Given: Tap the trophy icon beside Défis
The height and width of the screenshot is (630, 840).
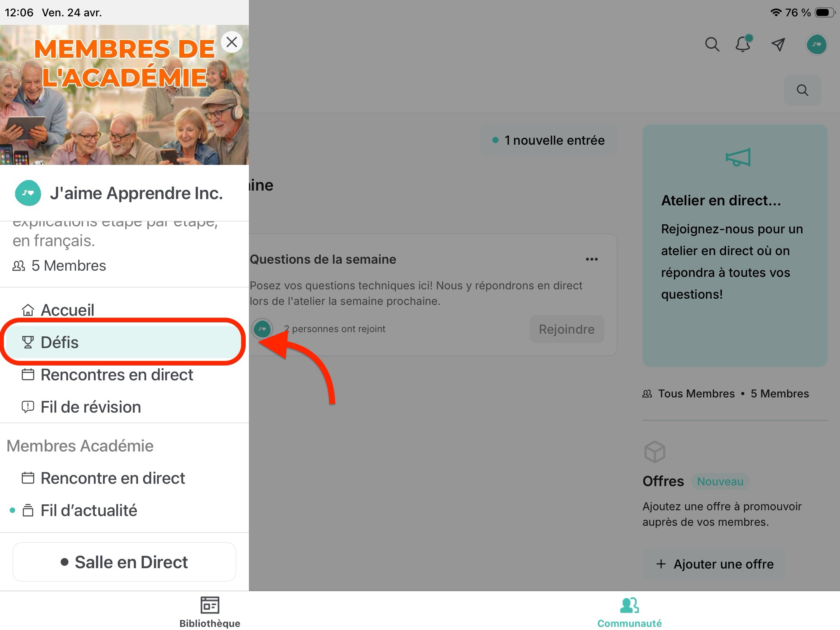Looking at the screenshot, I should click(x=28, y=342).
